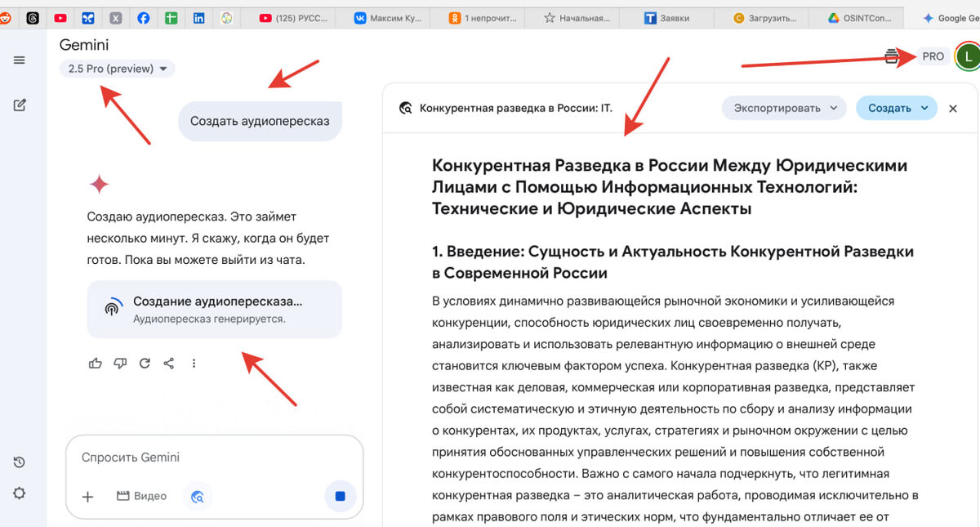The width and height of the screenshot is (980, 527).
Task: Close the report panel with X
Action: 952,108
